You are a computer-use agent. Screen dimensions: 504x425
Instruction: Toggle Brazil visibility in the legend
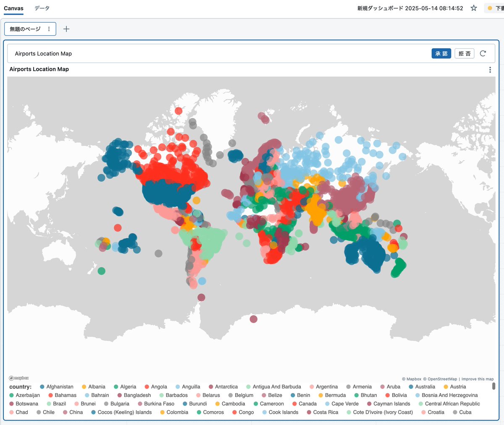(x=58, y=404)
